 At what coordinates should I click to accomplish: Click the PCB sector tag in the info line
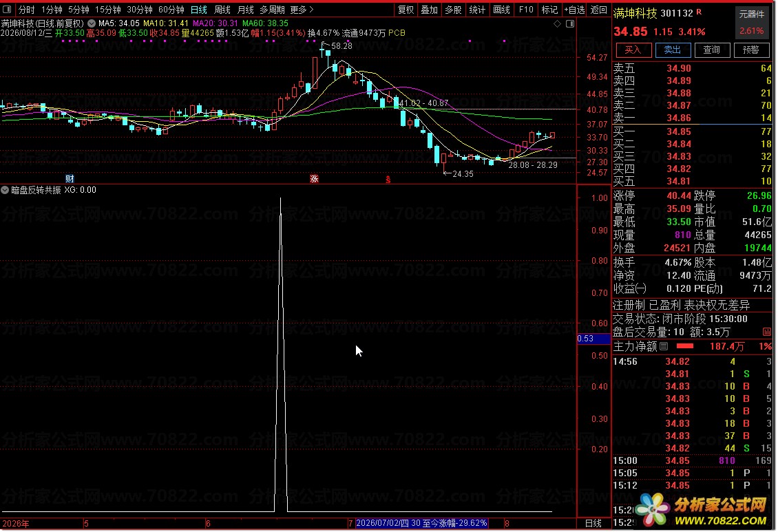click(397, 33)
